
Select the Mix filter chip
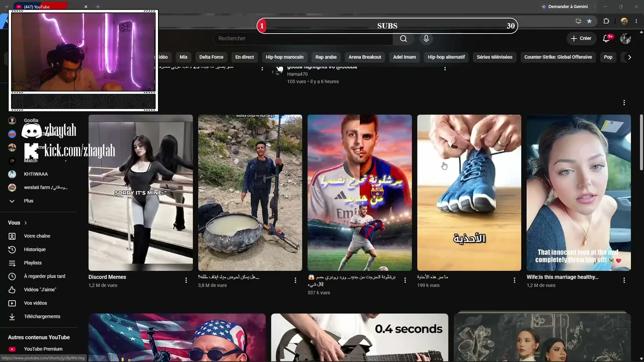point(184,57)
